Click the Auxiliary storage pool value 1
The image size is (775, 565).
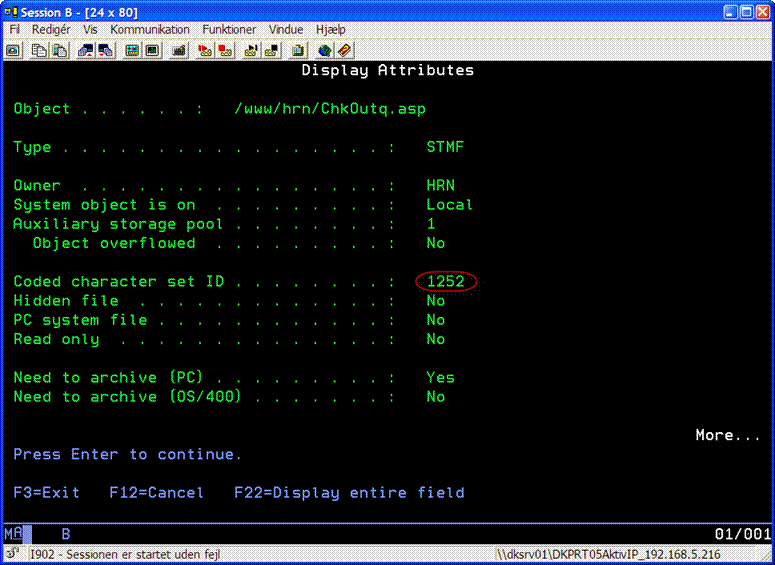coord(431,224)
